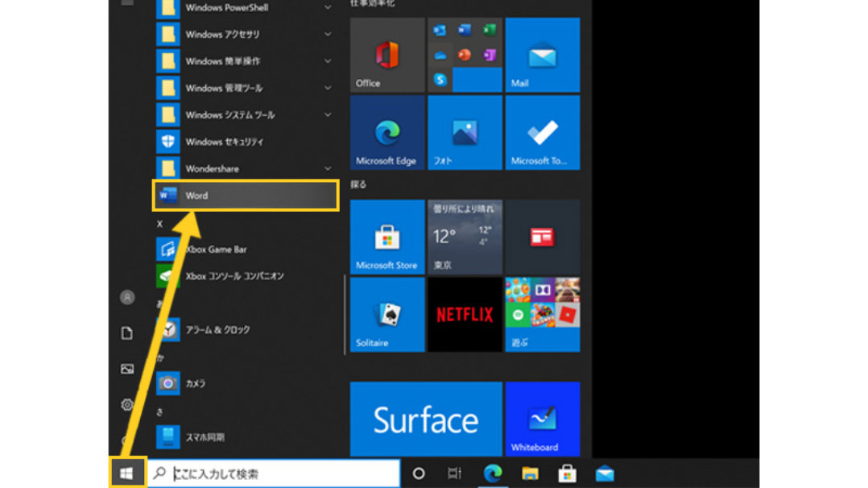Click the X letter header in app list
Screen dimensions: 868x488
[x=160, y=224]
